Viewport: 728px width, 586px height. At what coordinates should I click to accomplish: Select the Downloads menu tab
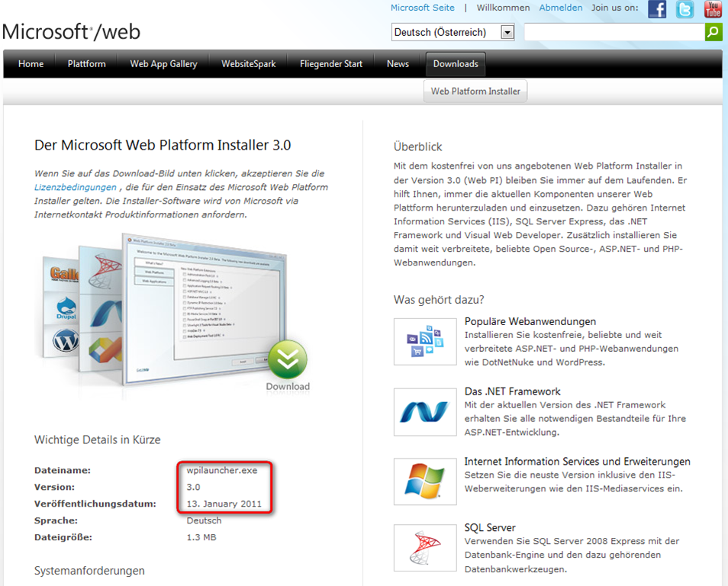(x=456, y=63)
